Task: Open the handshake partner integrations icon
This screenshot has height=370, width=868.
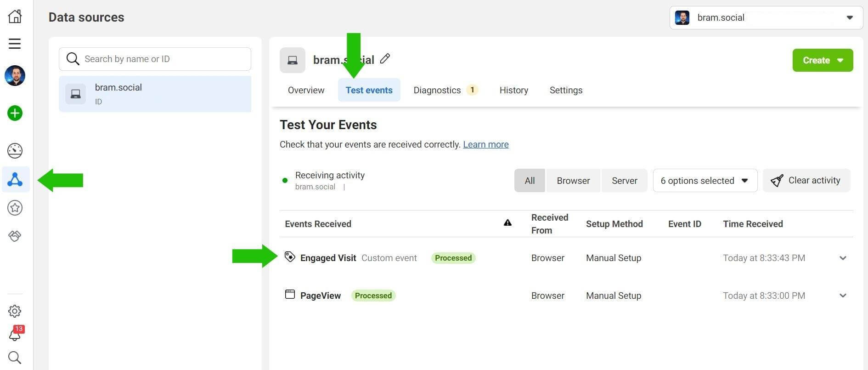Action: pos(15,236)
